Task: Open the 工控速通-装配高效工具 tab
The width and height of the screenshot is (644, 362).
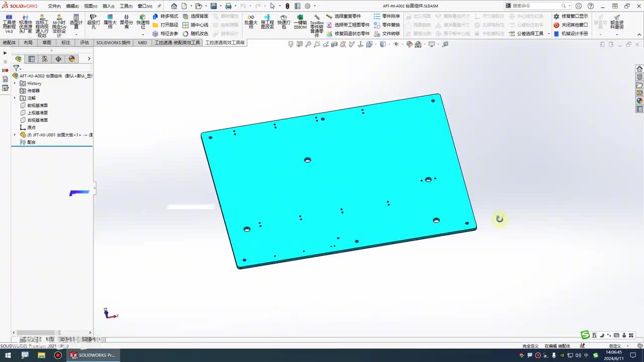Action: point(177,43)
